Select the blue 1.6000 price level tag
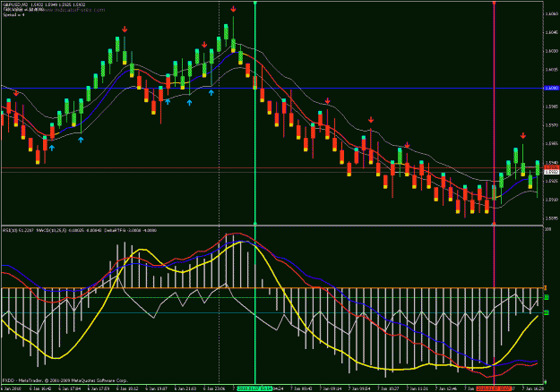Screen dimensions: 560x392 point(551,88)
